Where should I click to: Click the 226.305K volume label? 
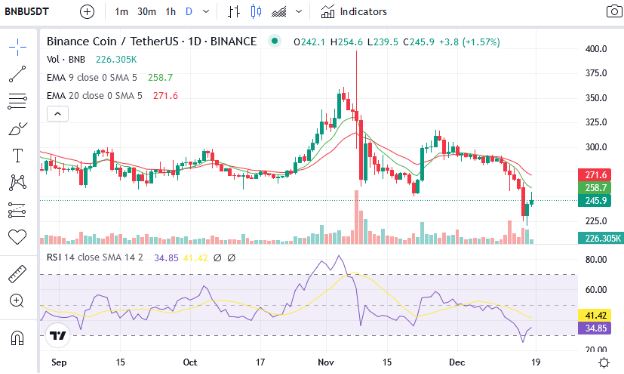click(601, 238)
